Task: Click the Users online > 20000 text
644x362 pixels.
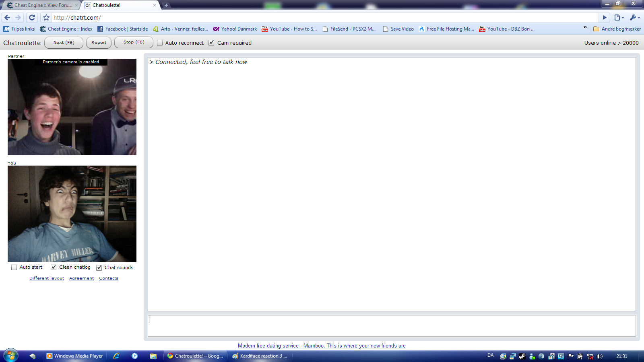Action: tap(611, 43)
